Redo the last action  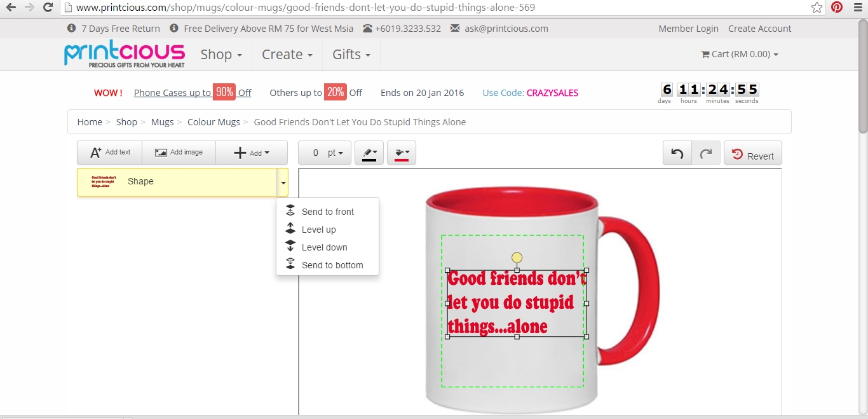706,153
